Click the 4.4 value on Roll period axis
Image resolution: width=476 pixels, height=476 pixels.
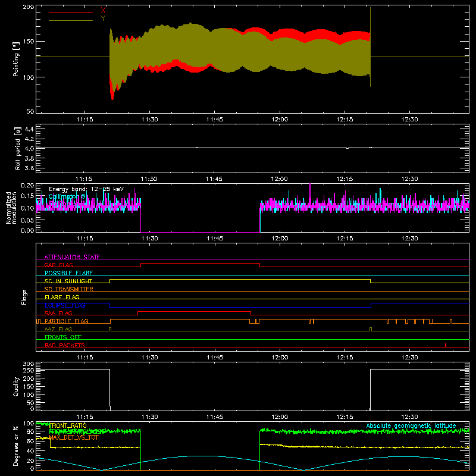[x=29, y=129]
